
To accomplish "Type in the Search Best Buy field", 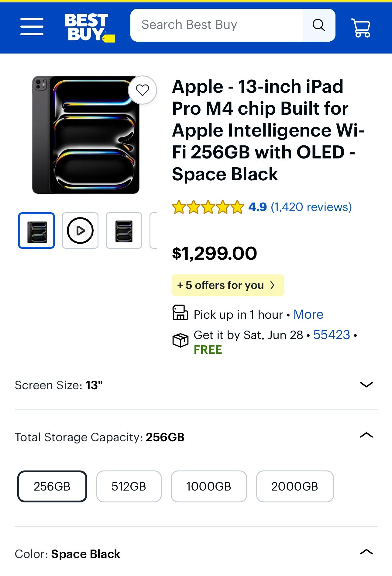I will pyautogui.click(x=216, y=25).
